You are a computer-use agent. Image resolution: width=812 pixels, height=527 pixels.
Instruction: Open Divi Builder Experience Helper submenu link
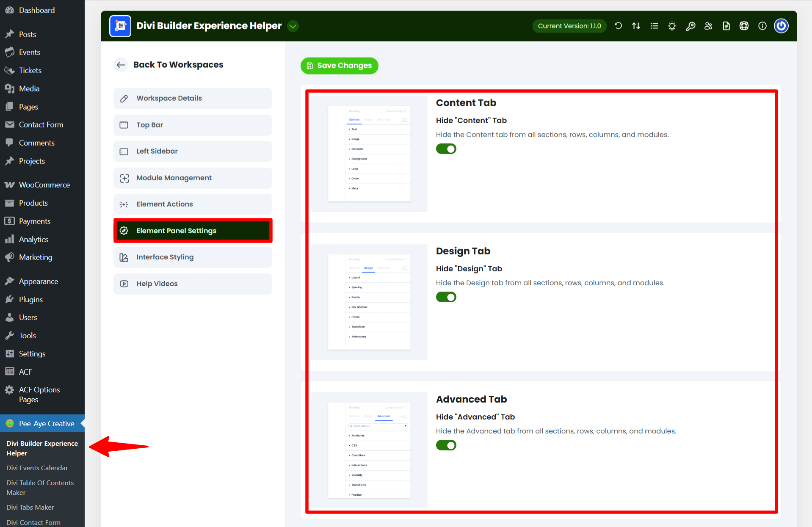click(42, 448)
